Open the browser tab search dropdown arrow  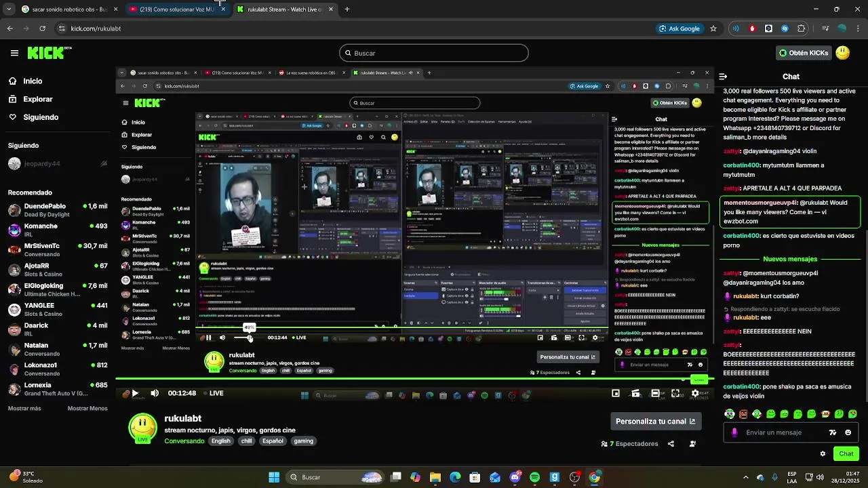click(x=8, y=9)
